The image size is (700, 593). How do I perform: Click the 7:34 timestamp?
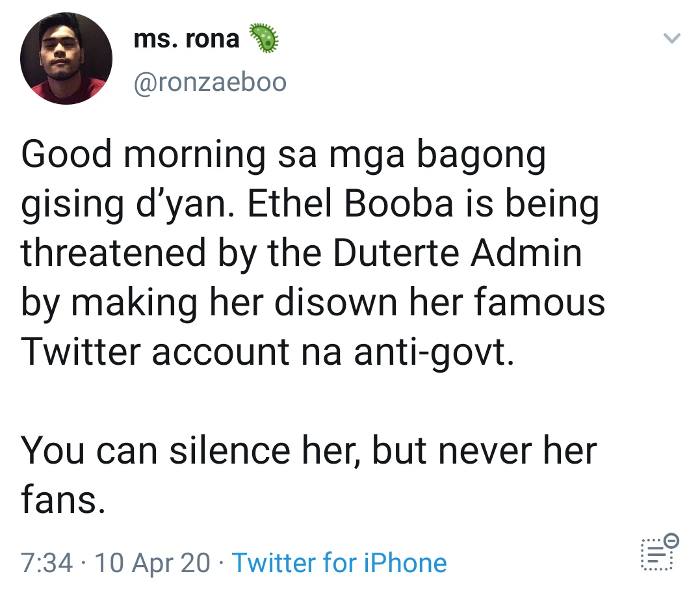coord(46,562)
